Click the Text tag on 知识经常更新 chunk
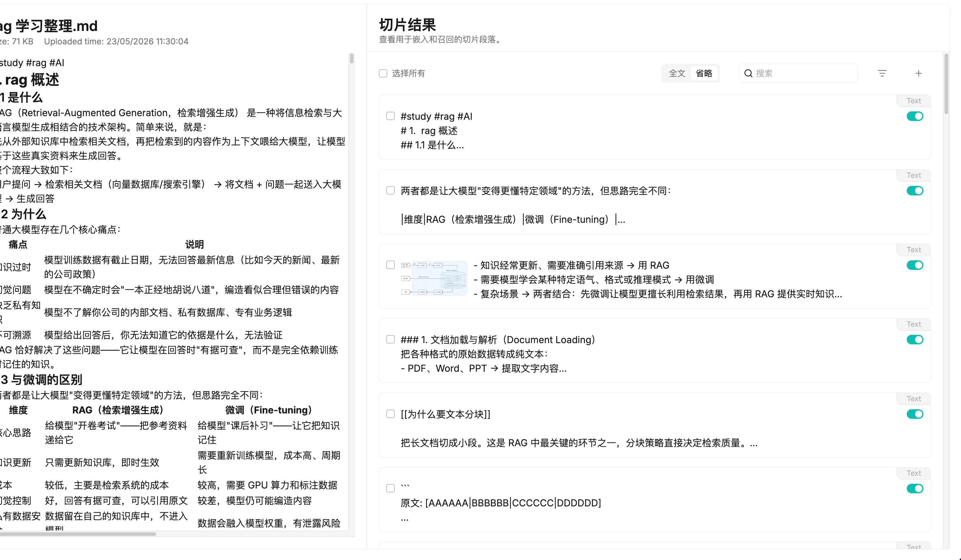The image size is (961, 560). (914, 250)
